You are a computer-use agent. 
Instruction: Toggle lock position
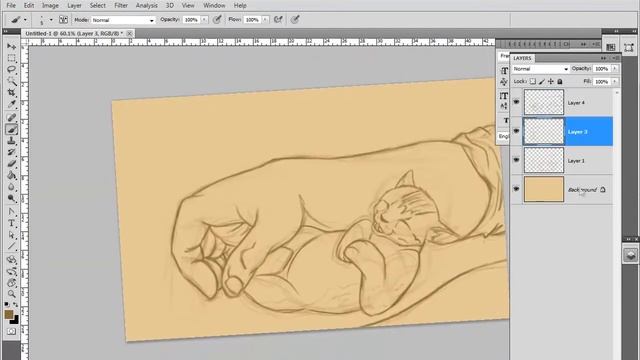pos(551,82)
